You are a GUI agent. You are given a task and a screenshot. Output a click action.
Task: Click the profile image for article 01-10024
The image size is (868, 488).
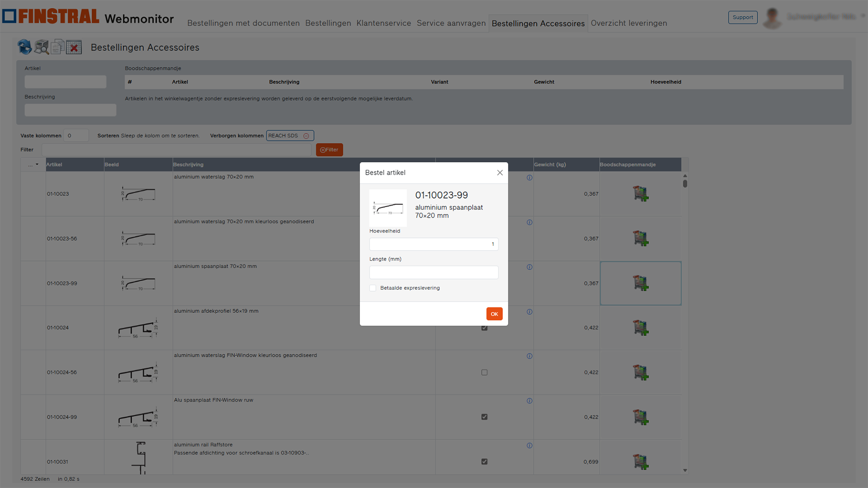tap(138, 328)
